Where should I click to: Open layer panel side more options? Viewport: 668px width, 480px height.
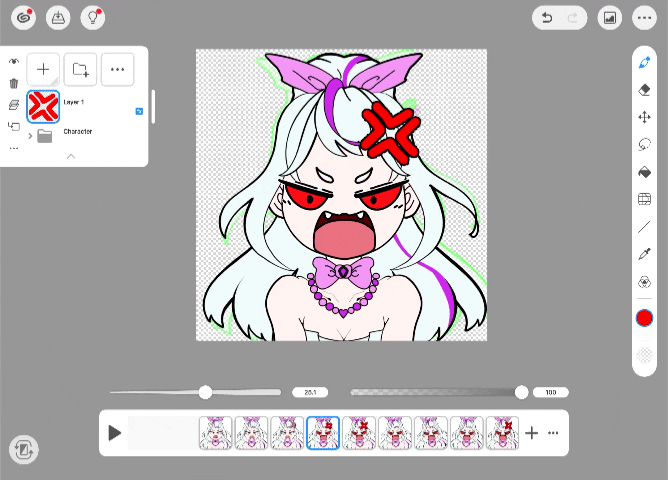tap(14, 149)
